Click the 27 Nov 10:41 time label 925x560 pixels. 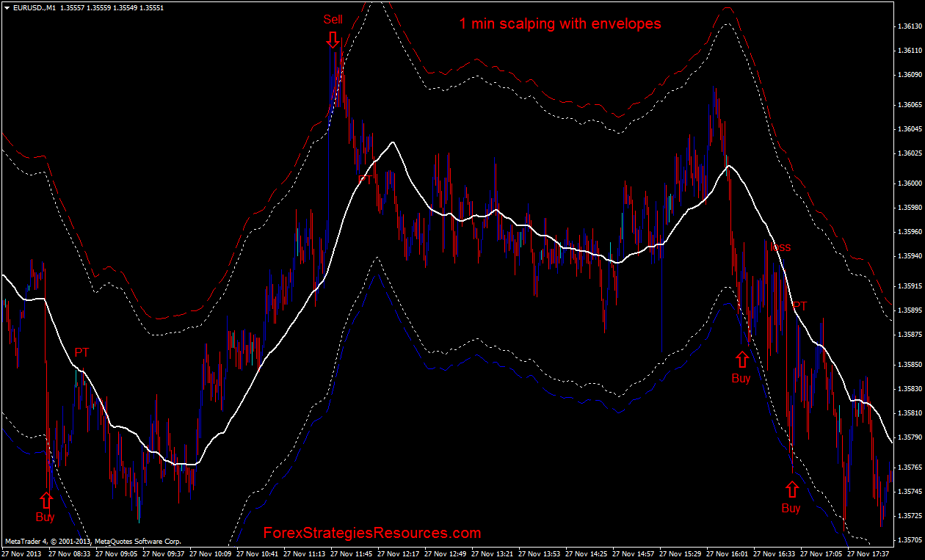point(258,554)
